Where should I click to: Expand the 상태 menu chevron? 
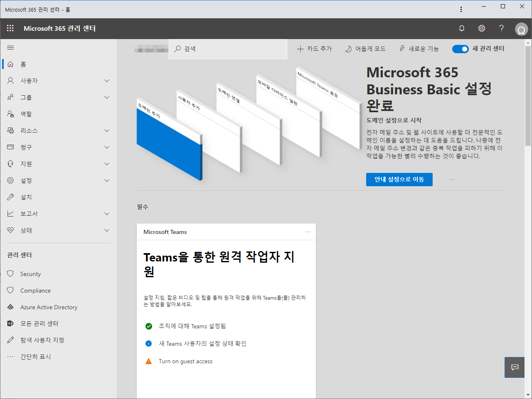[107, 230]
